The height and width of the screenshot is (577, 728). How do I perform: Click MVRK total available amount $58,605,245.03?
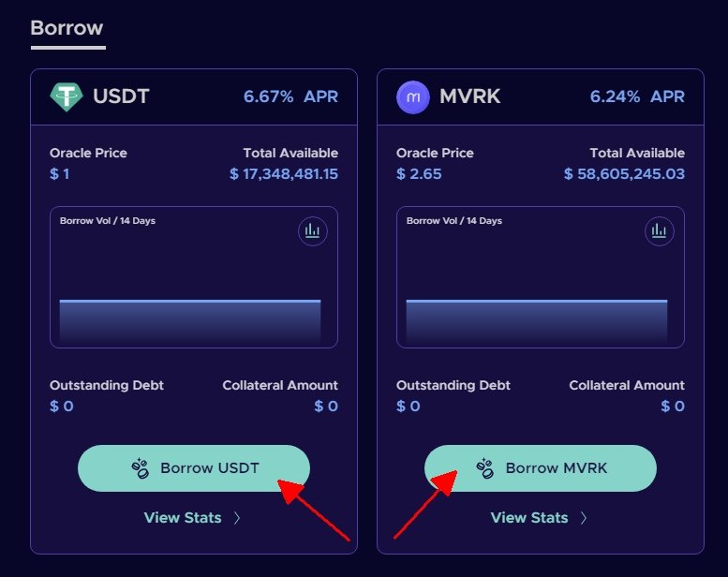624,174
